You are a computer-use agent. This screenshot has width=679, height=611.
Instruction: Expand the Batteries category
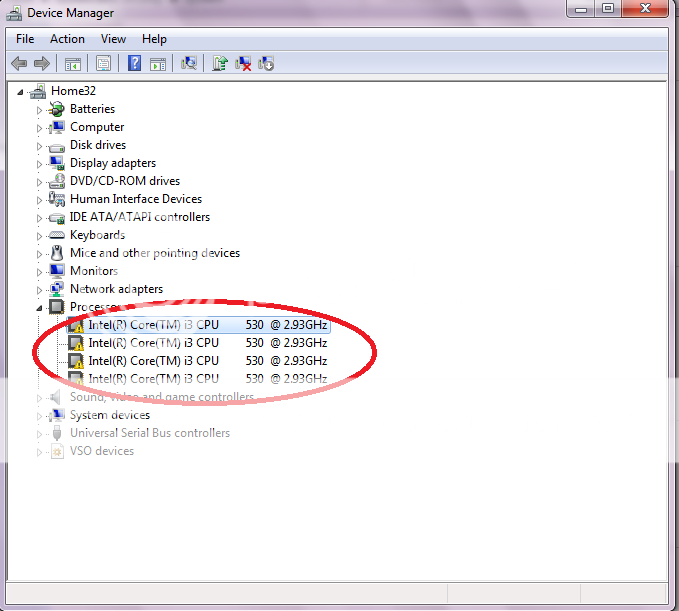[x=40, y=109]
